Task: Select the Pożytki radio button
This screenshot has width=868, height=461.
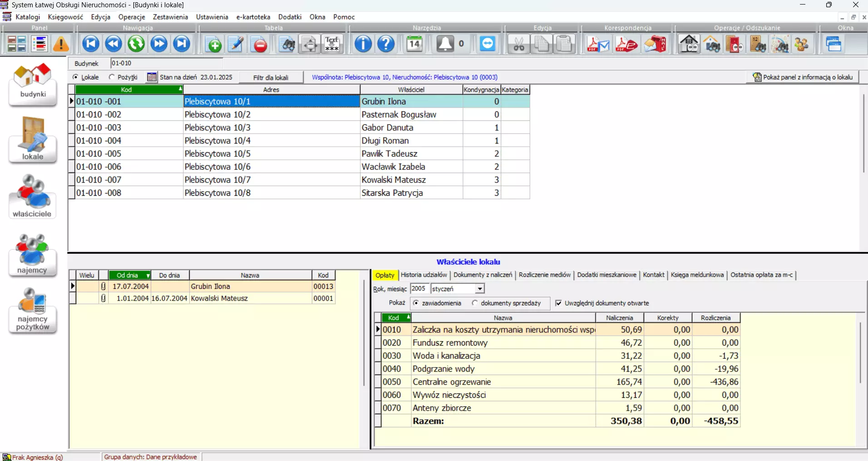Action: (112, 77)
